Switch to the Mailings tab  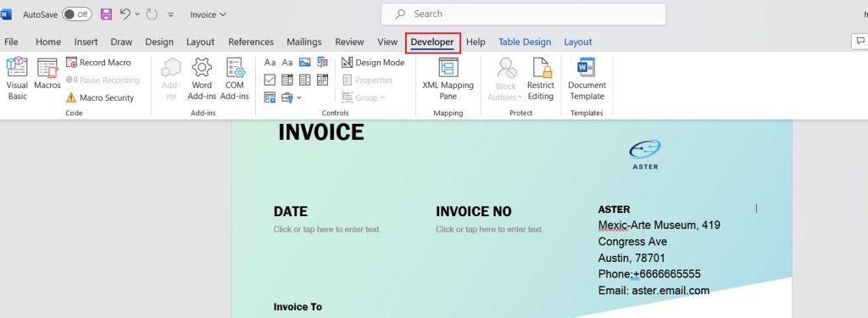pos(304,42)
